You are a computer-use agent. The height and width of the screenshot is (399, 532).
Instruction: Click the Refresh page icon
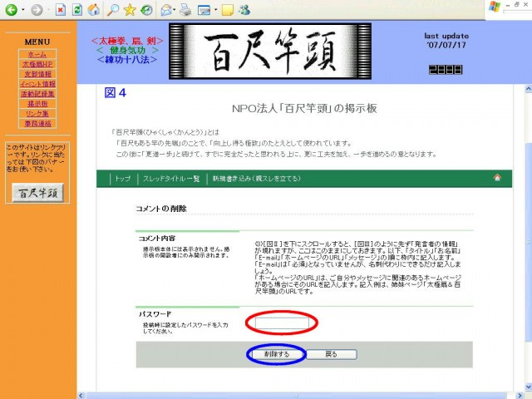[77, 10]
